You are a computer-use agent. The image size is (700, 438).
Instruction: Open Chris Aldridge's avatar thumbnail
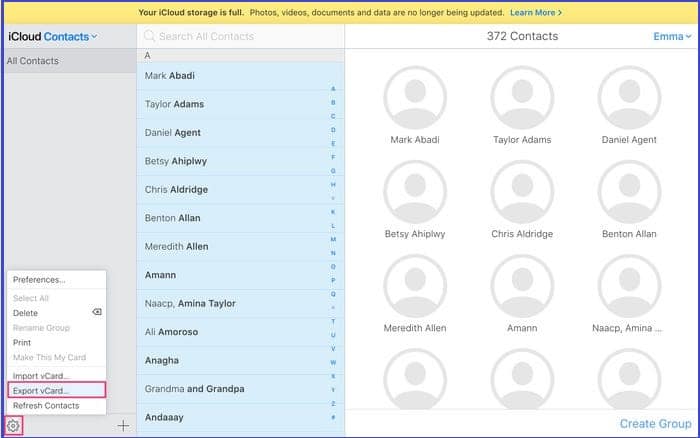click(x=522, y=192)
